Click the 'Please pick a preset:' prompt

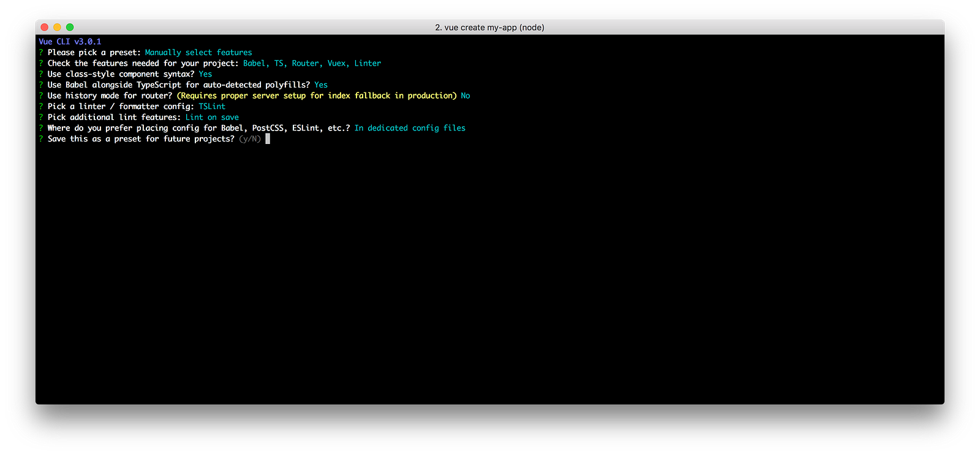94,53
